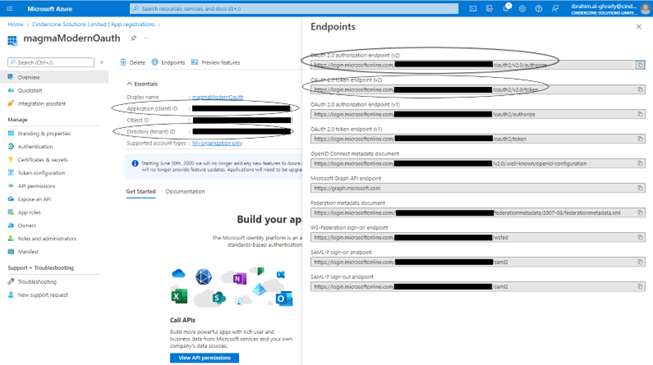This screenshot has height=365, width=653.
Task: Open the more options ellipsis beside app title
Action: (147, 38)
